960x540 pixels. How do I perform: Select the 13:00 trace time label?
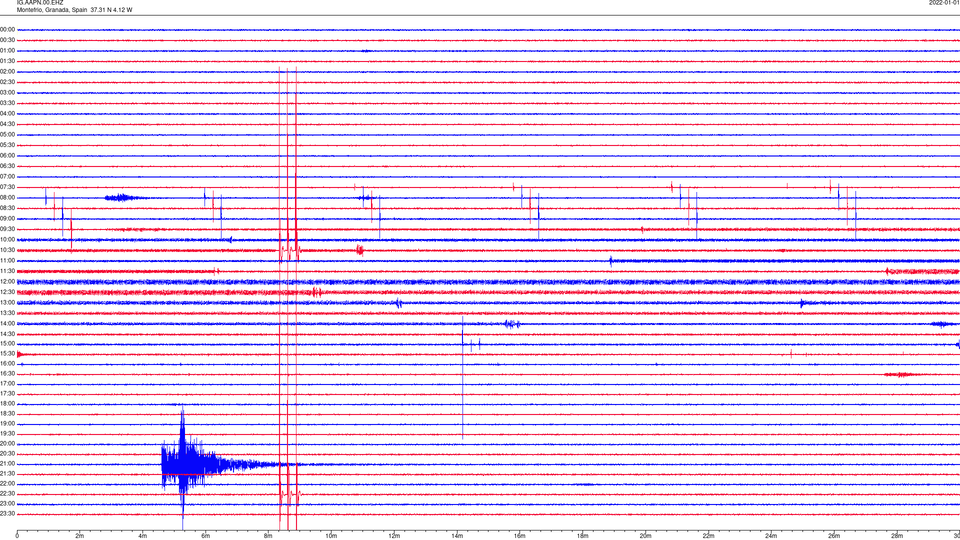pos(8,302)
